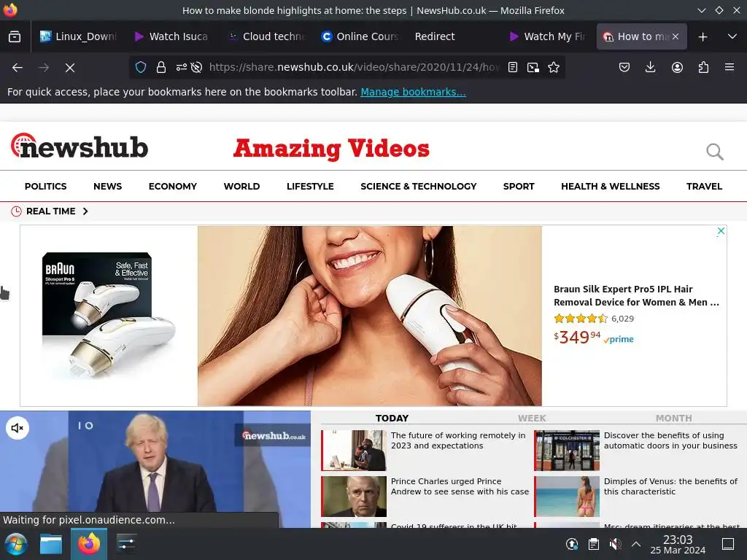Click the Firefox taskbar icon
This screenshot has height=560, width=747.
click(89, 544)
